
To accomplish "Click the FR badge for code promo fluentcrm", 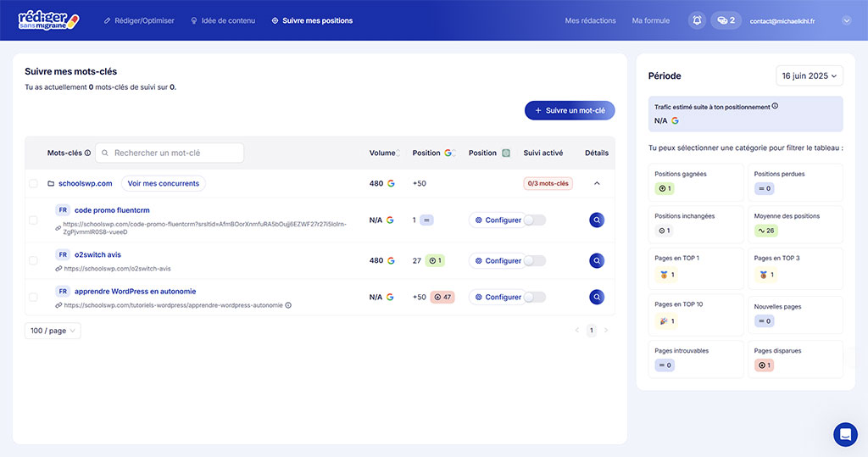I will [x=63, y=210].
